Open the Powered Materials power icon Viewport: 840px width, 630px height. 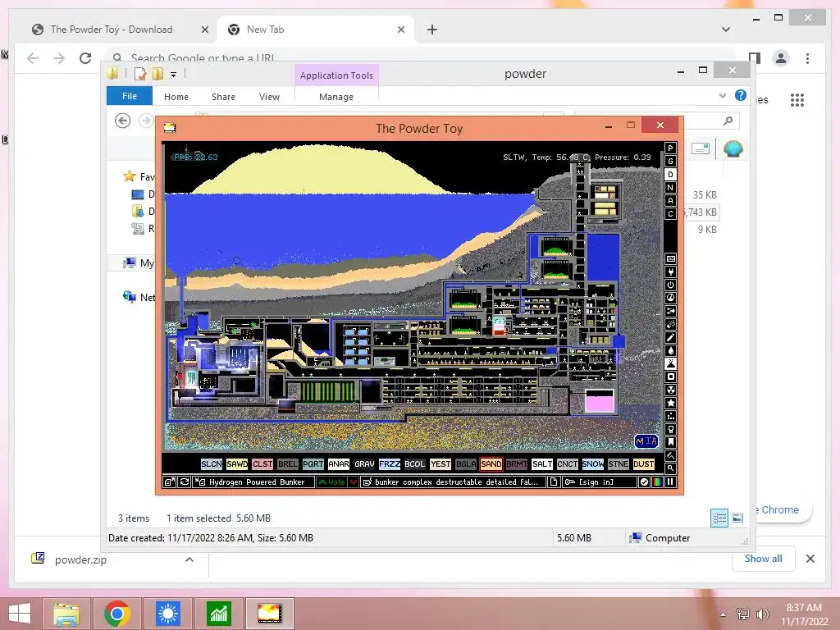670,285
